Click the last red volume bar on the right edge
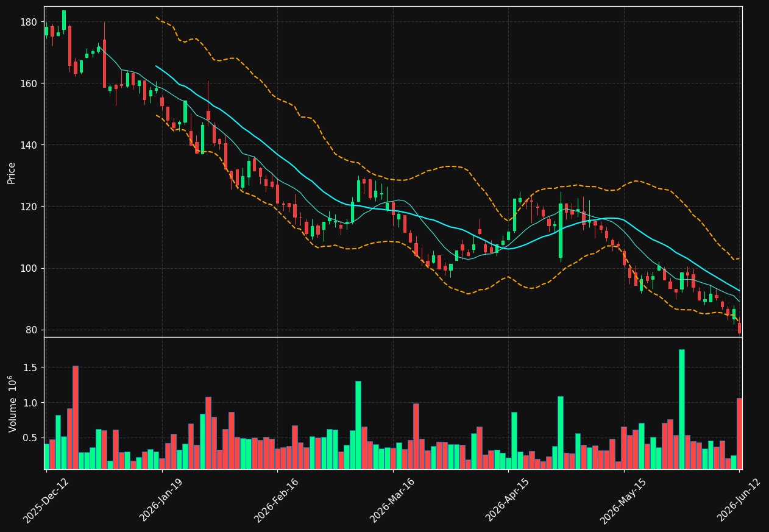 (x=739, y=433)
